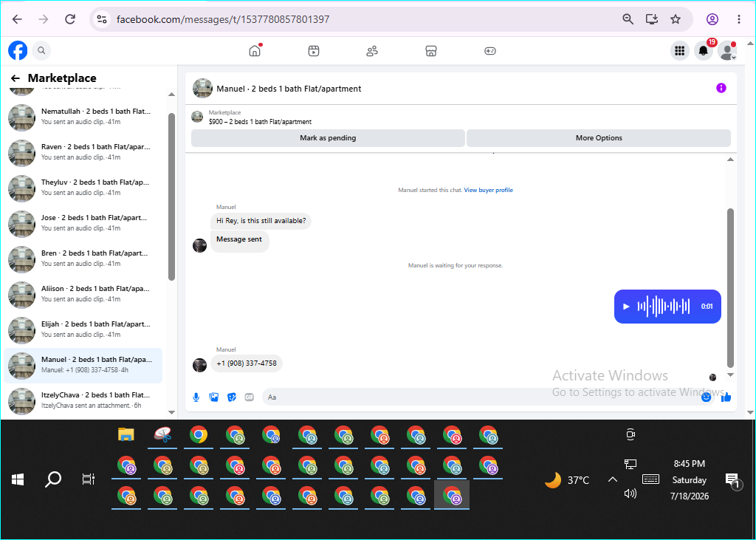This screenshot has width=756, height=540.
Task: Attach a photo using the image icon
Action: click(x=213, y=397)
